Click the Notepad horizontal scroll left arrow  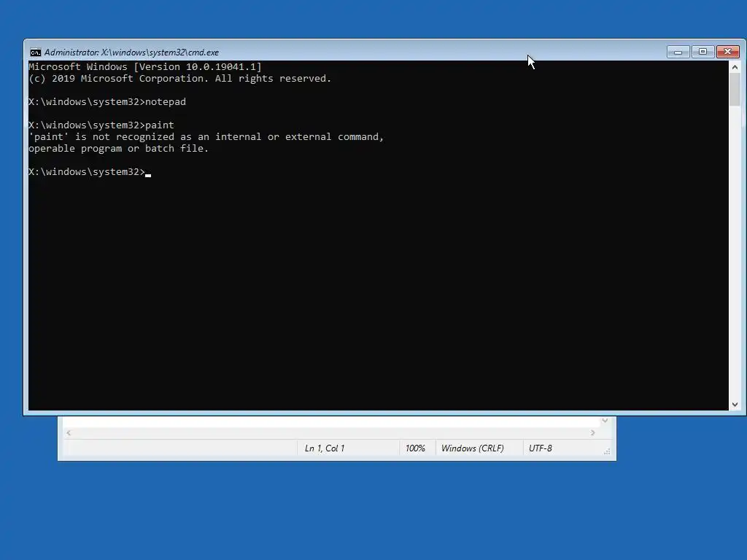point(69,433)
